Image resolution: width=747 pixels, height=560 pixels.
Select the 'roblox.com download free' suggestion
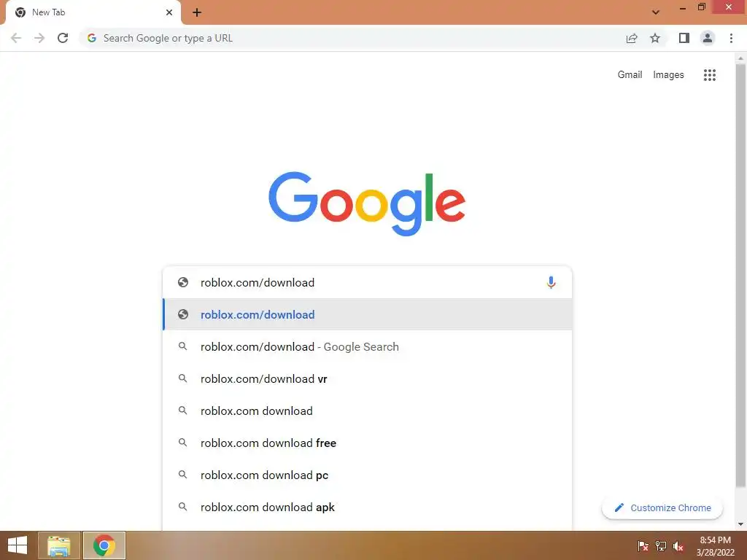click(368, 443)
